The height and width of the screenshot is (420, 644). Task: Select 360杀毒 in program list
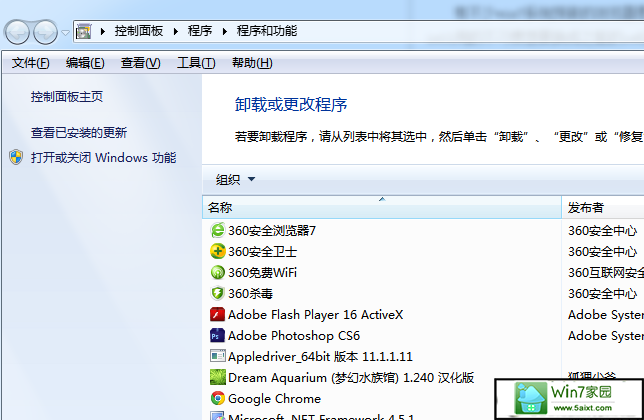click(x=251, y=294)
